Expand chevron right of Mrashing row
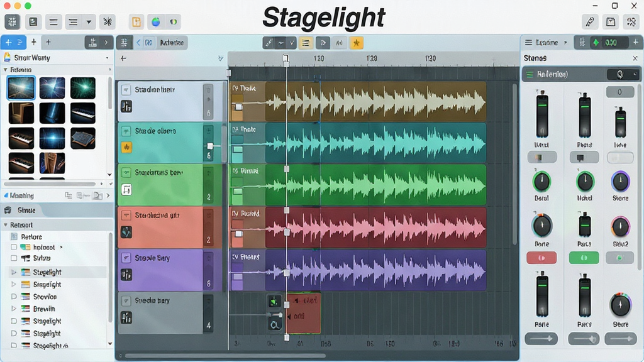Viewport: 644px width, 362px height. 108,196
